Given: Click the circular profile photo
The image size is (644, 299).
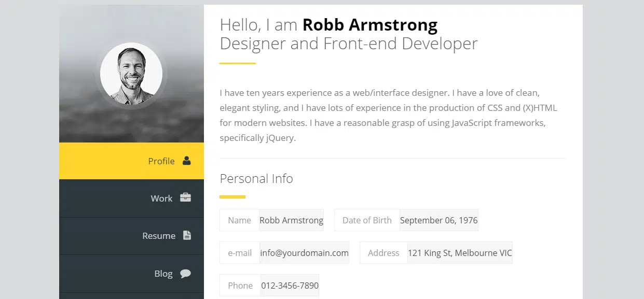Looking at the screenshot, I should [x=131, y=74].
